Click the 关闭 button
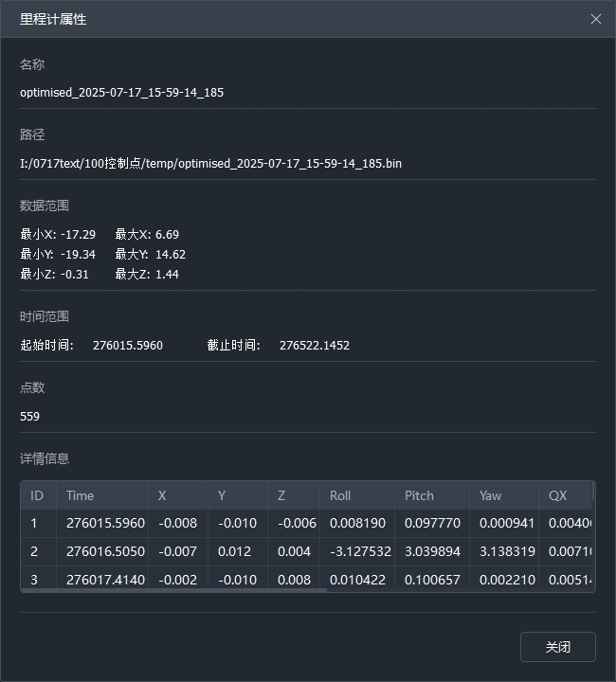The height and width of the screenshot is (682, 616). point(557,647)
